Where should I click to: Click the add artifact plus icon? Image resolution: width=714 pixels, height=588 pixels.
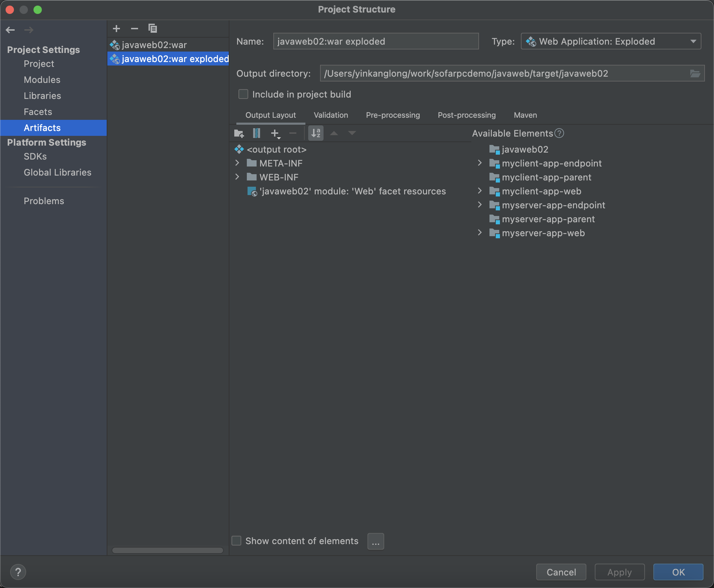click(x=116, y=29)
